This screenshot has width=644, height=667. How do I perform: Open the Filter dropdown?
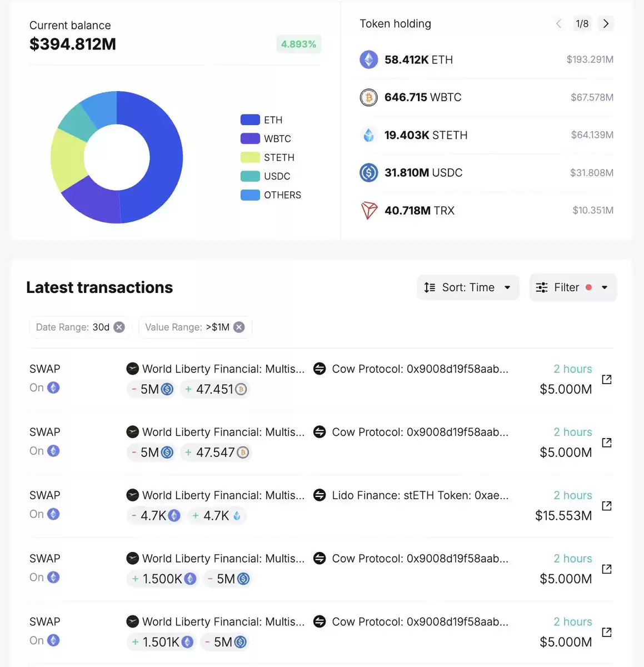[573, 287]
